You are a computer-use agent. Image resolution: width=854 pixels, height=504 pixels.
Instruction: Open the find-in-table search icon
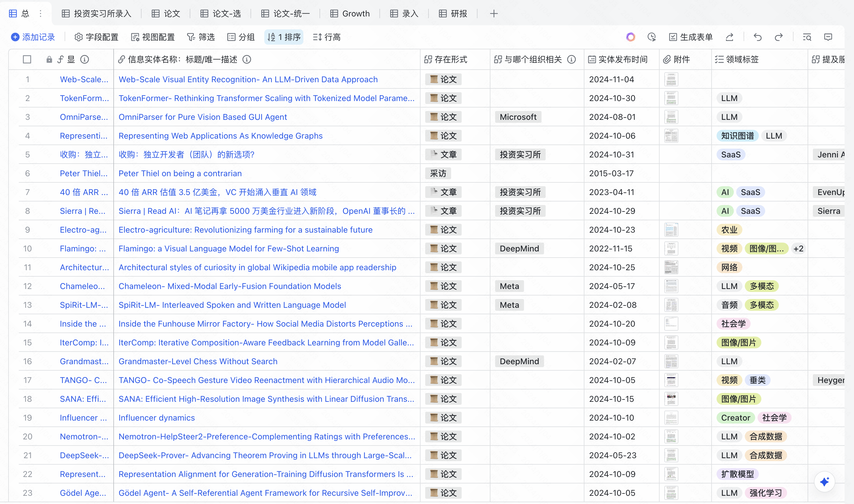(807, 37)
